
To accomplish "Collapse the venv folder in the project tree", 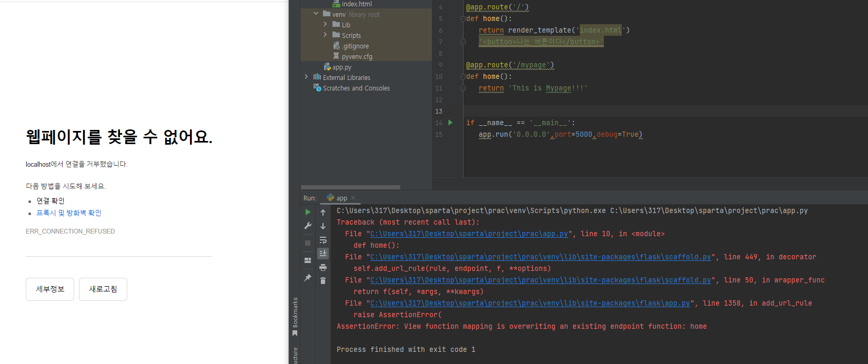I will pos(316,14).
